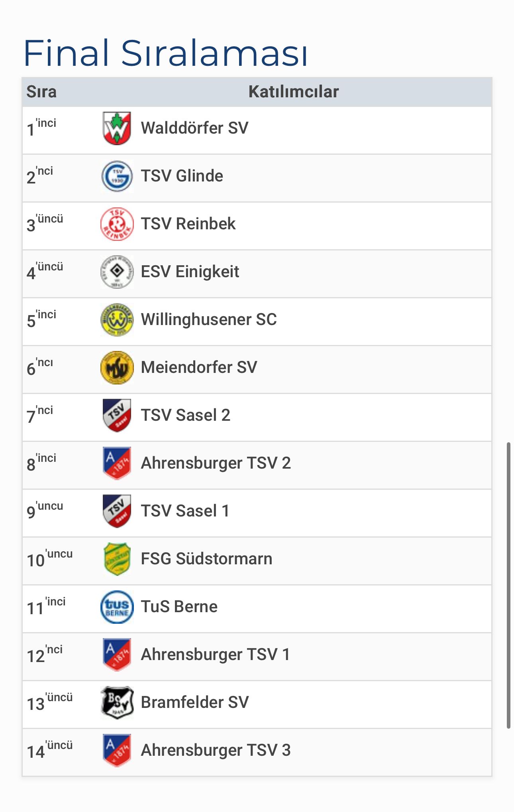Open the TSV Reinbek logo
This screenshot has width=514, height=812.
click(x=117, y=224)
